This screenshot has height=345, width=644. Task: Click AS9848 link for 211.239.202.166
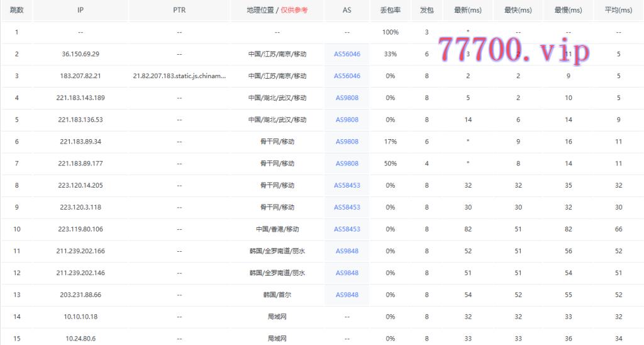(x=347, y=251)
